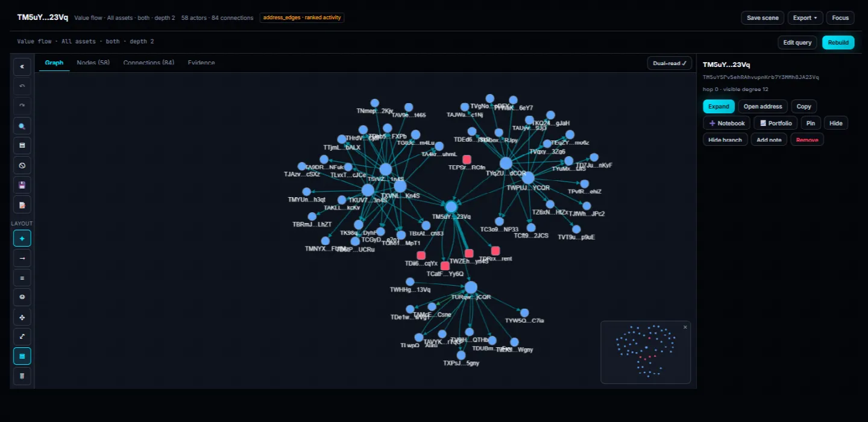Select the TXVNL...Kn4S node
The height and width of the screenshot is (422, 868).
pos(400,186)
